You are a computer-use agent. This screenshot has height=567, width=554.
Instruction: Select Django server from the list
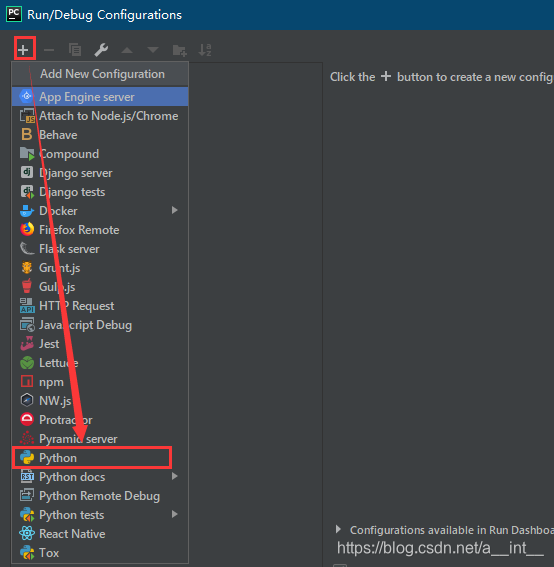click(100, 173)
